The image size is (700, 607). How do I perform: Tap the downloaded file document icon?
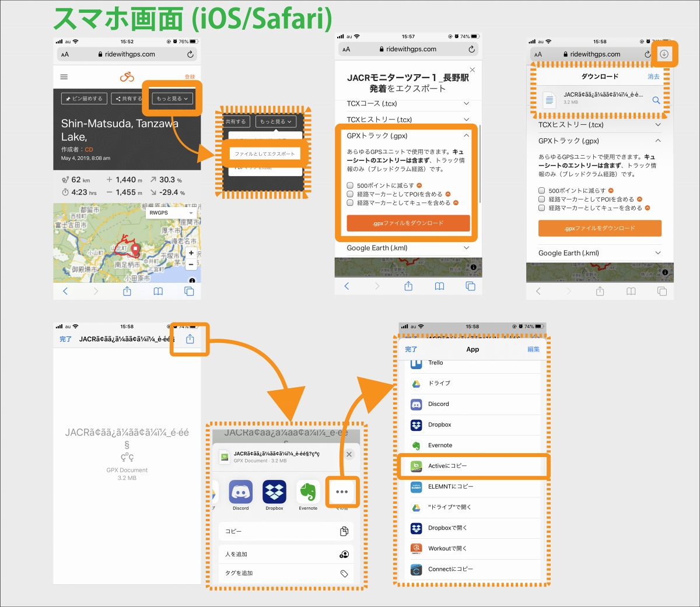[x=549, y=100]
